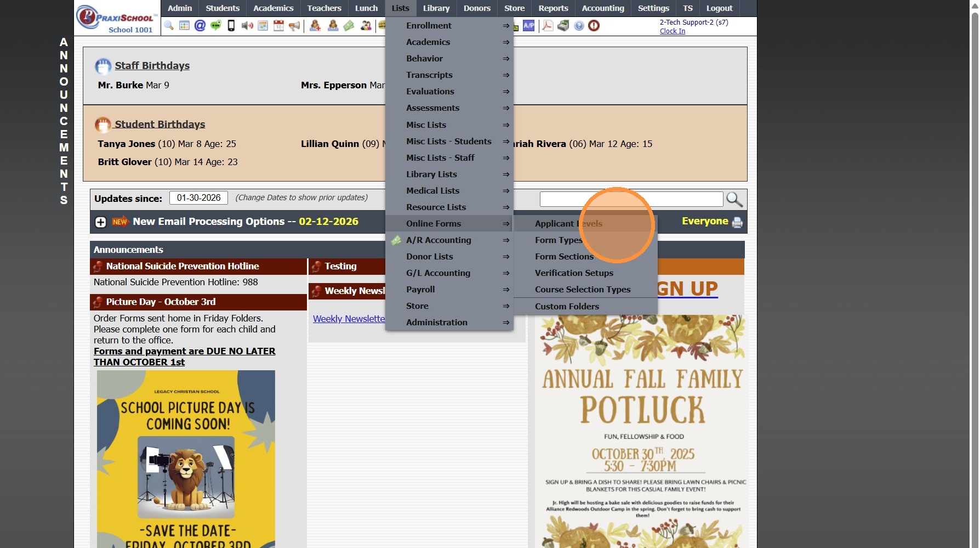Open the Reports menu
The width and height of the screenshot is (980, 548).
pos(553,8)
